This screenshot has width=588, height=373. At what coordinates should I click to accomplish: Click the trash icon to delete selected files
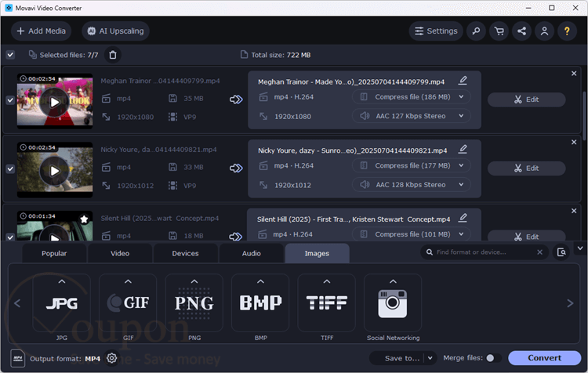pyautogui.click(x=113, y=55)
